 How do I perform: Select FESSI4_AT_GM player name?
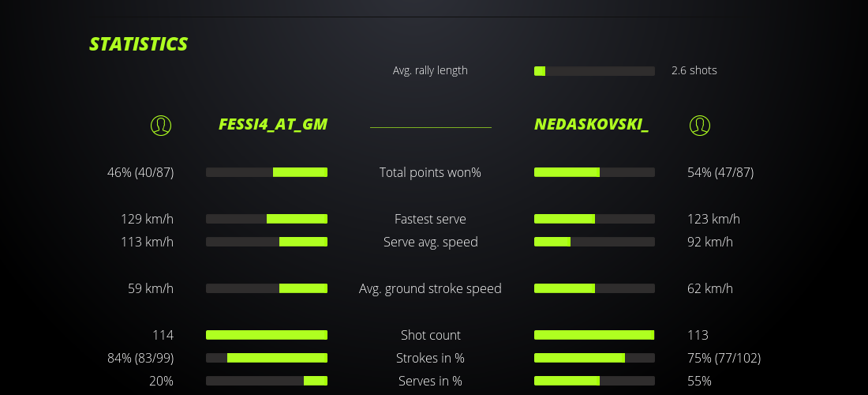pos(273,125)
